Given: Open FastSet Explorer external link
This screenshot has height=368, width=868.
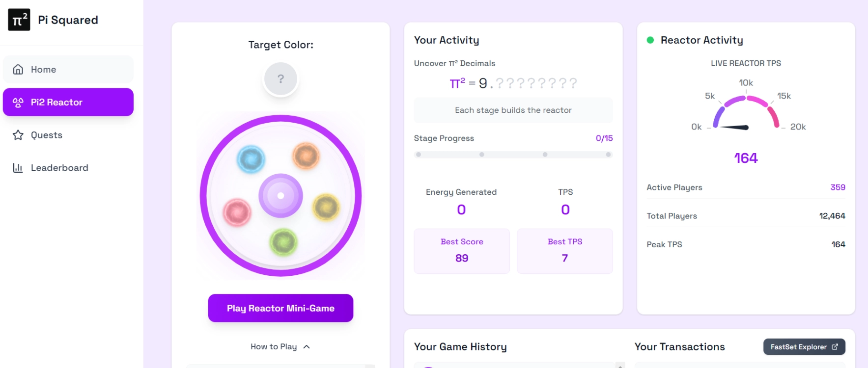Looking at the screenshot, I should (x=804, y=347).
